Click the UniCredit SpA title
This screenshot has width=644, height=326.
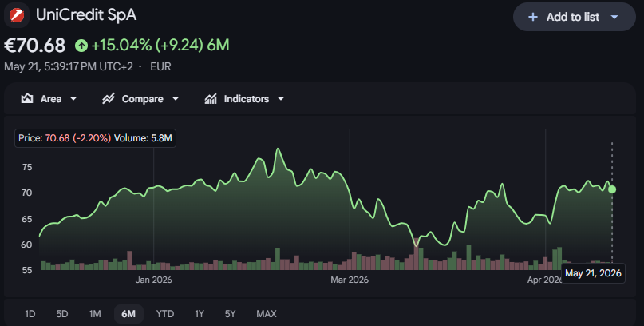(86, 15)
